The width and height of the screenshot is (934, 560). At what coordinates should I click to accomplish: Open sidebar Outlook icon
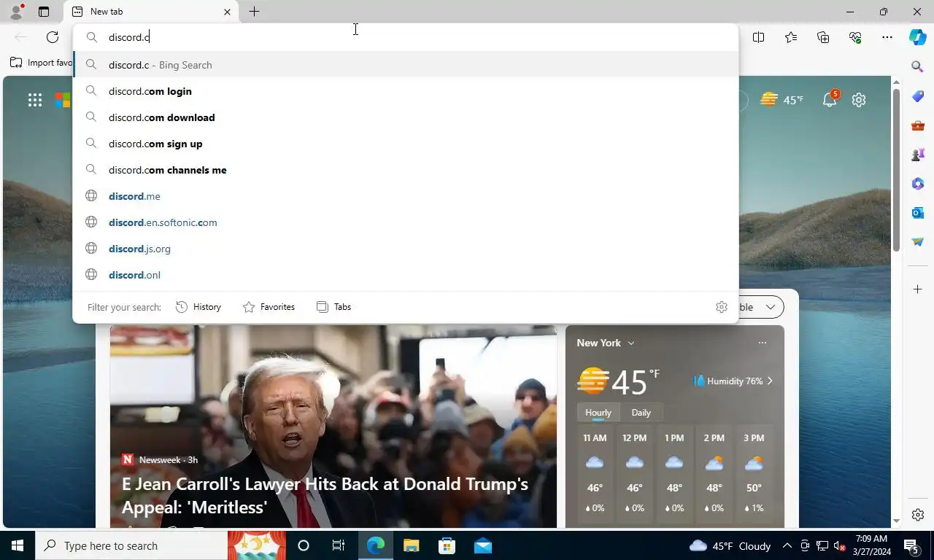918,213
